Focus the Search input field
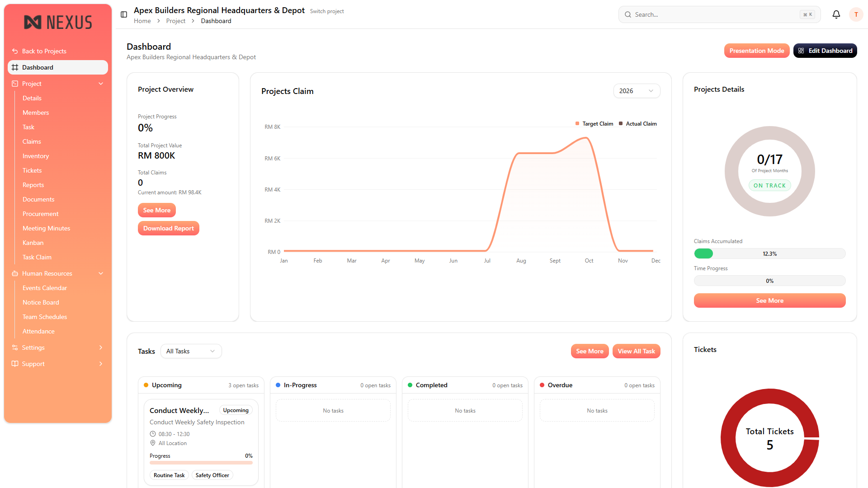Viewport: 868px width, 488px height. [719, 14]
